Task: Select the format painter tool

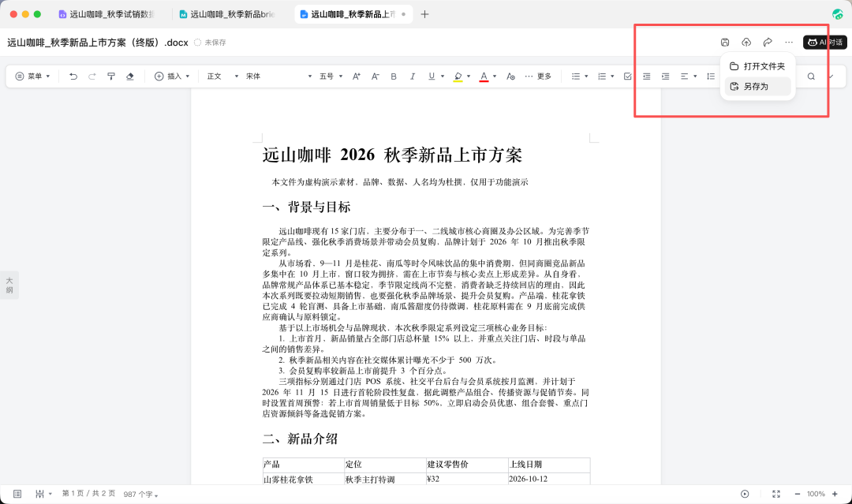Action: (x=111, y=77)
